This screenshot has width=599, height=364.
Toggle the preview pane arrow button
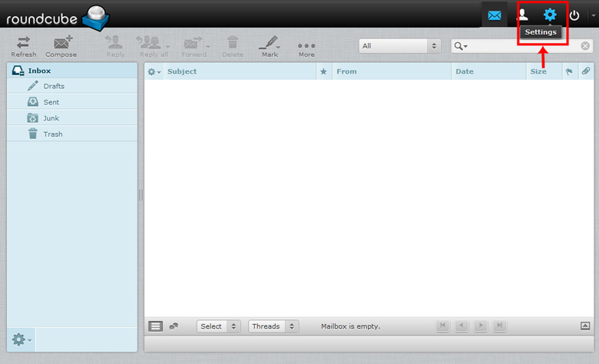click(585, 326)
